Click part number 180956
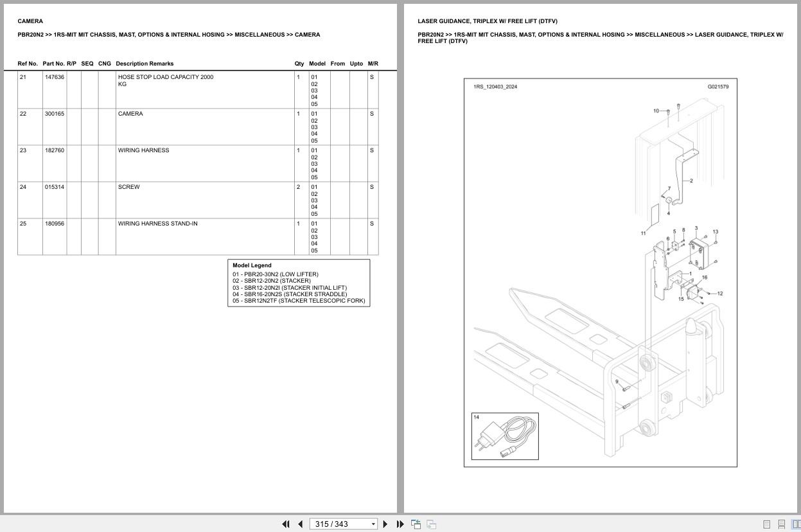Image resolution: width=801 pixels, height=532 pixels. click(55, 224)
